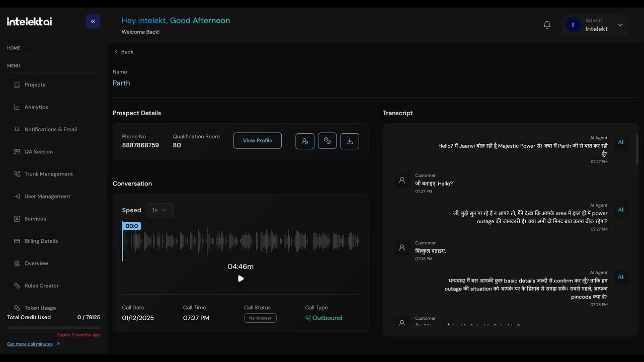The image size is (644, 362).
Task: Open QA Section menu item
Action: click(39, 152)
